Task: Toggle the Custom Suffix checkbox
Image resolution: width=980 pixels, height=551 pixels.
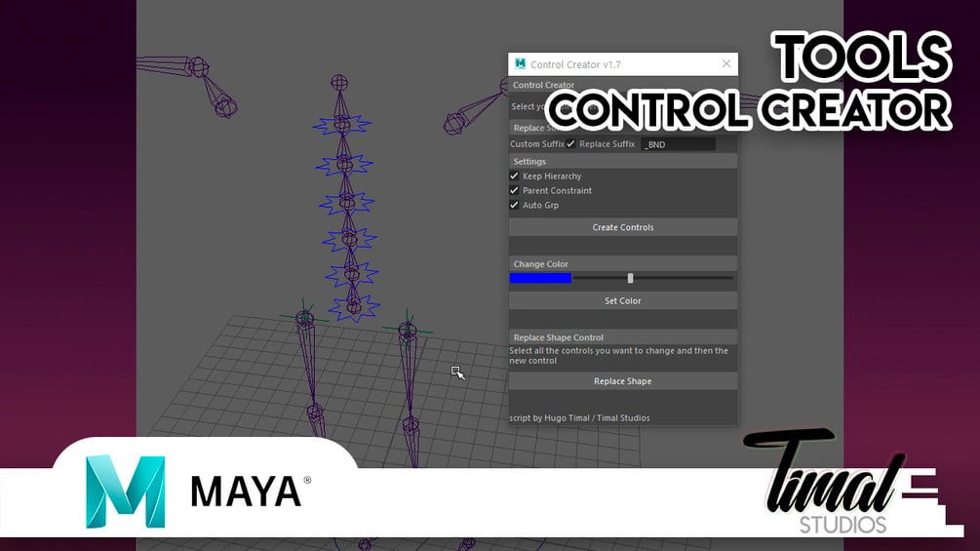Action: click(570, 143)
